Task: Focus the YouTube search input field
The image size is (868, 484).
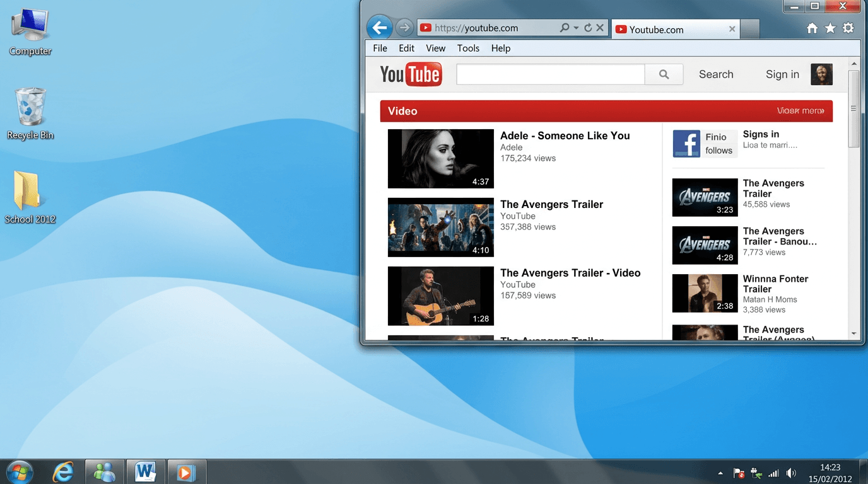Action: (550, 74)
